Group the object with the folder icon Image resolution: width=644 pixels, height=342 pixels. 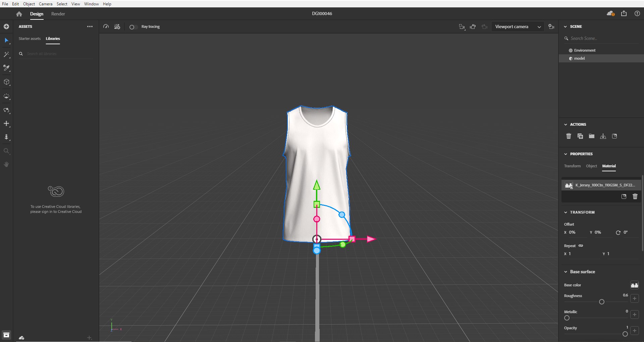[592, 136]
